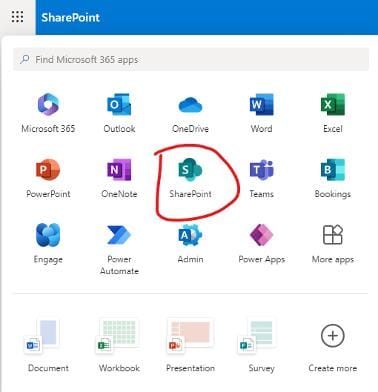Create a new Excel Workbook
The height and width of the screenshot is (392, 378).
(x=119, y=346)
